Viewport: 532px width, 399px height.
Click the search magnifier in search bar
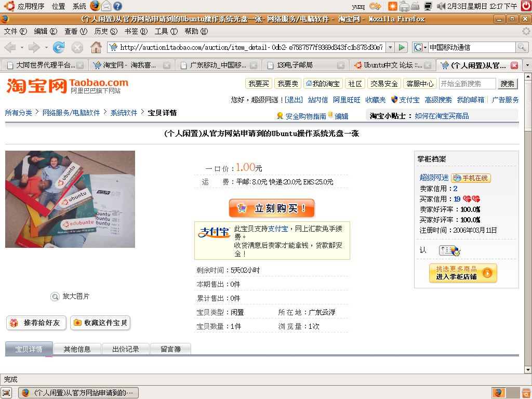[x=522, y=47]
